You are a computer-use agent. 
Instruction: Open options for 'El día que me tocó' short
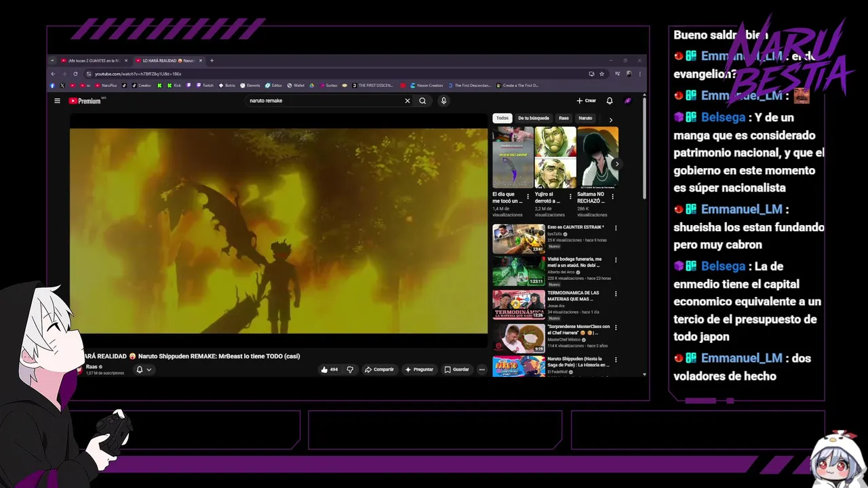coord(528,197)
